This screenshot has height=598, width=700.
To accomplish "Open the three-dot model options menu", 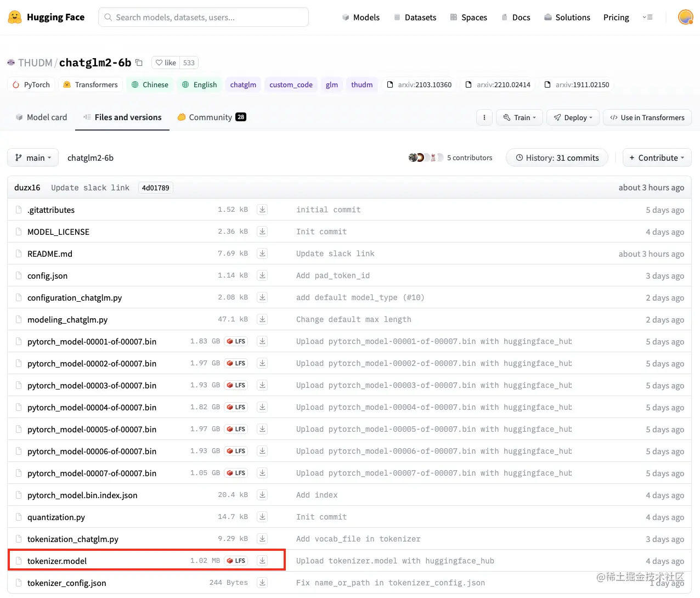I will tap(484, 117).
